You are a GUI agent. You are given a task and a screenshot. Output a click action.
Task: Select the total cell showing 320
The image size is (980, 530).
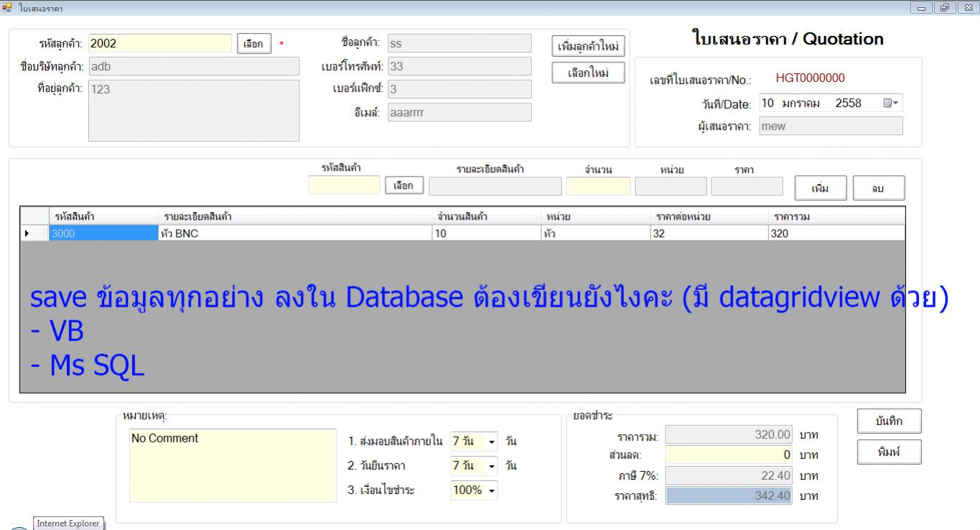(x=836, y=233)
